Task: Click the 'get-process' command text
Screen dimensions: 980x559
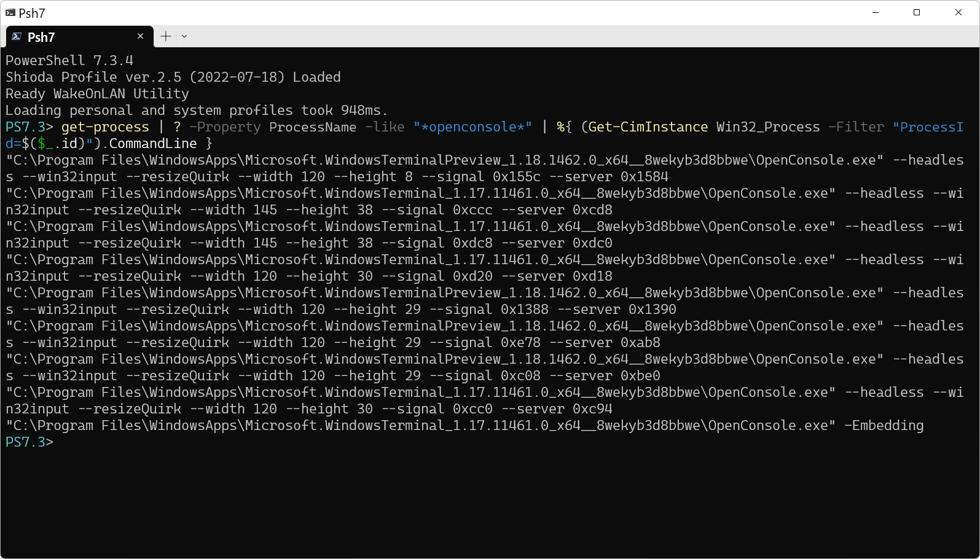Action: click(105, 127)
